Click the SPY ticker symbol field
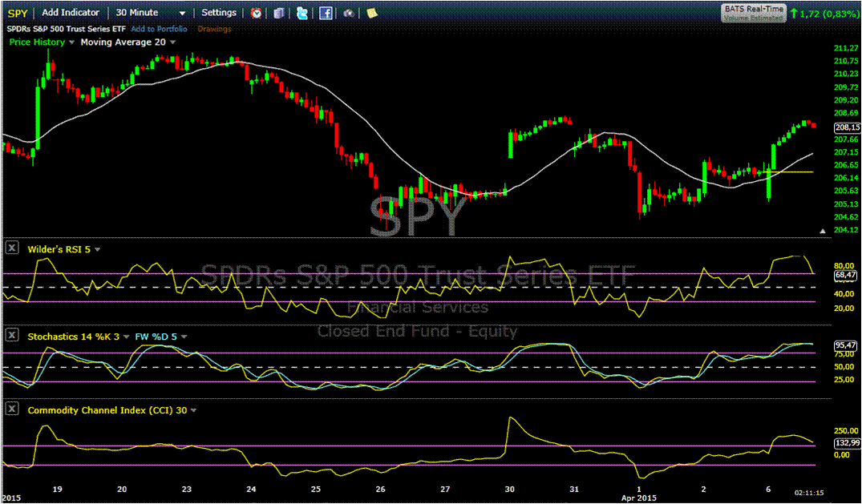The image size is (862, 504). pos(18,13)
